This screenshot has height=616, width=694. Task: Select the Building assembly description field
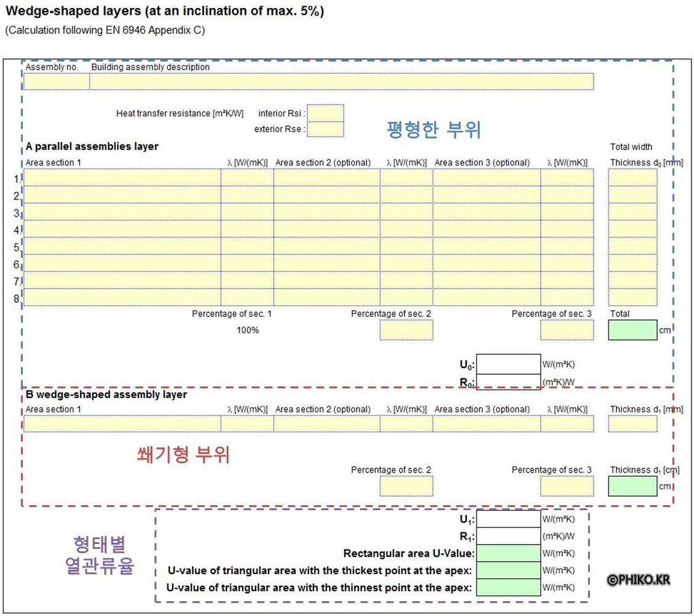coord(342,82)
